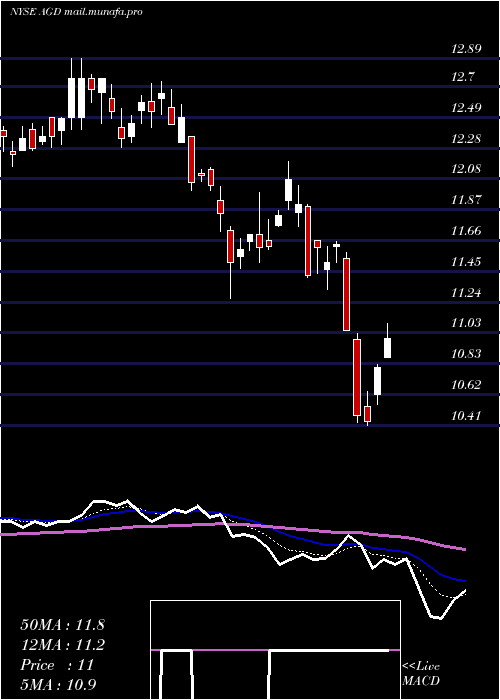This screenshot has width=500, height=700.
Task: Select the 10.41 price axis label
Action: [466, 416]
